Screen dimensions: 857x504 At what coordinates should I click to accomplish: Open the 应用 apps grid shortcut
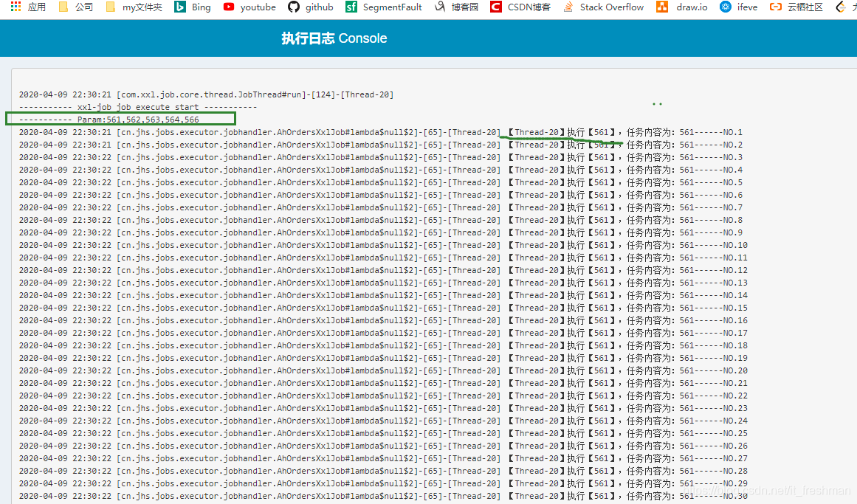coord(29,7)
